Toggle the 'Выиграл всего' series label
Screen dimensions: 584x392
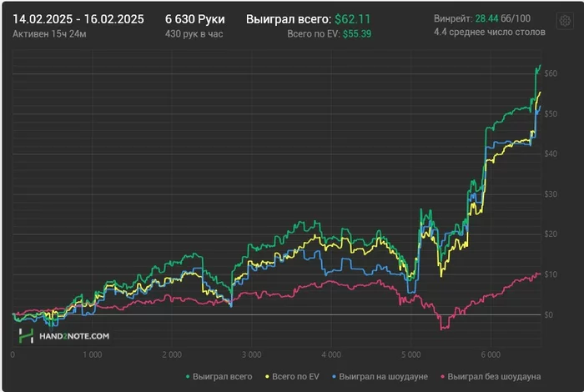coord(224,377)
